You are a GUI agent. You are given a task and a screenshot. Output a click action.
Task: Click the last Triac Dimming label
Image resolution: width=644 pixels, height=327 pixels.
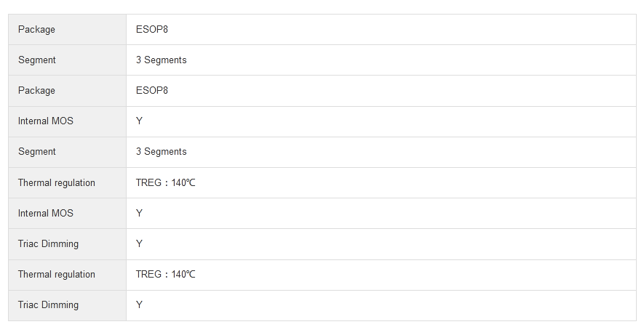49,305
